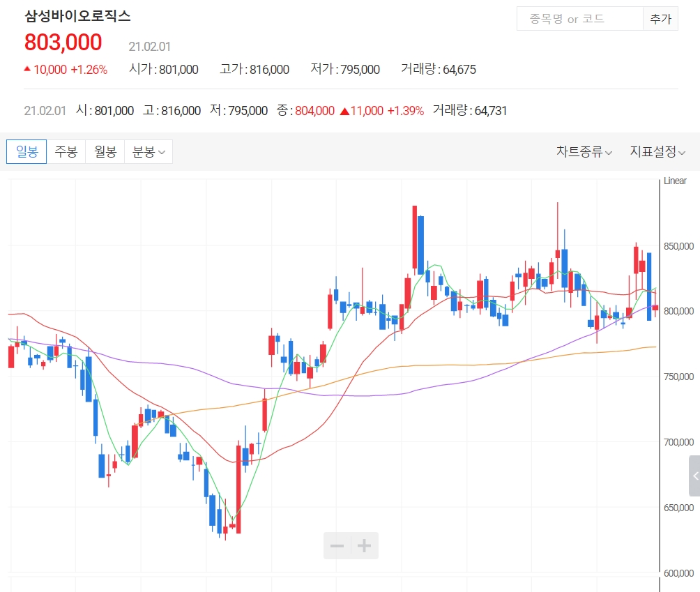Click the 저가: 795,000 low price
700x592 pixels.
click(345, 69)
